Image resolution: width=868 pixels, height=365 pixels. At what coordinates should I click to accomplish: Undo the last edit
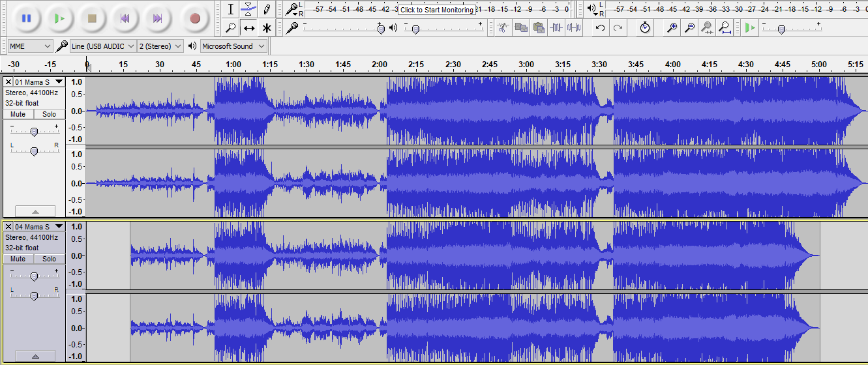click(600, 27)
